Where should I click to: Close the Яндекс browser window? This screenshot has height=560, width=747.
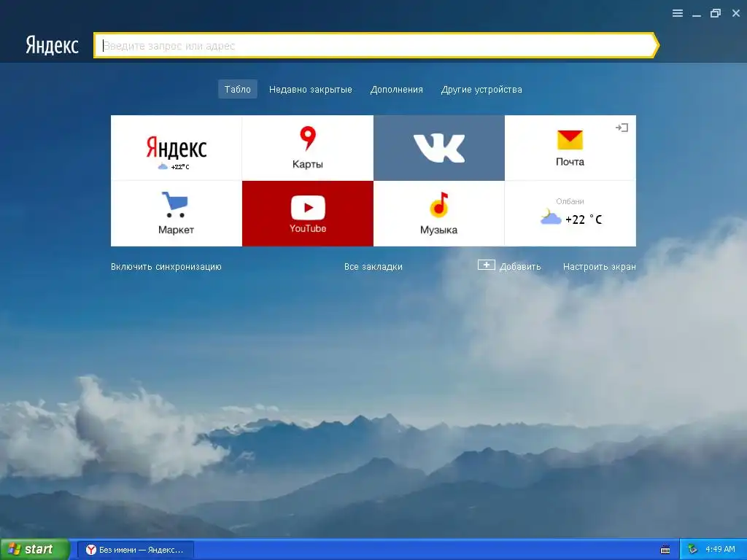tap(736, 13)
